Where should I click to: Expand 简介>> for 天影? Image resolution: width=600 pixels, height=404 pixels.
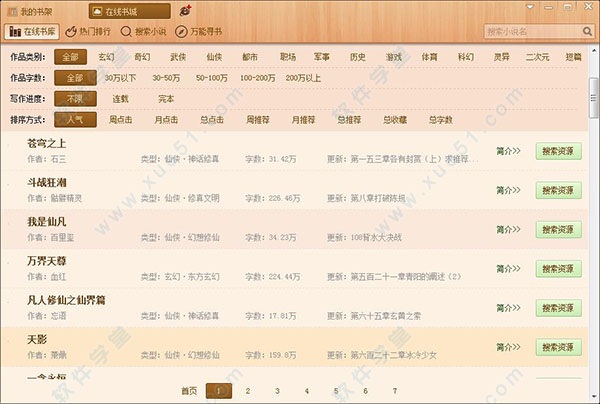pyautogui.click(x=508, y=347)
